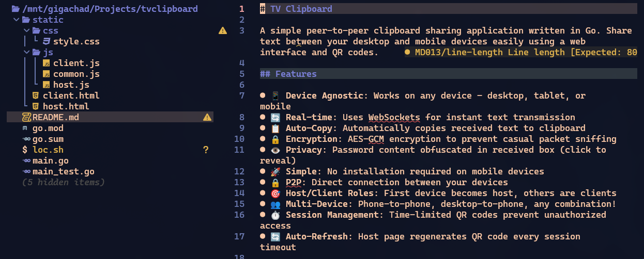Open common.js file
Viewport: 644px width, 259px height.
coord(76,74)
